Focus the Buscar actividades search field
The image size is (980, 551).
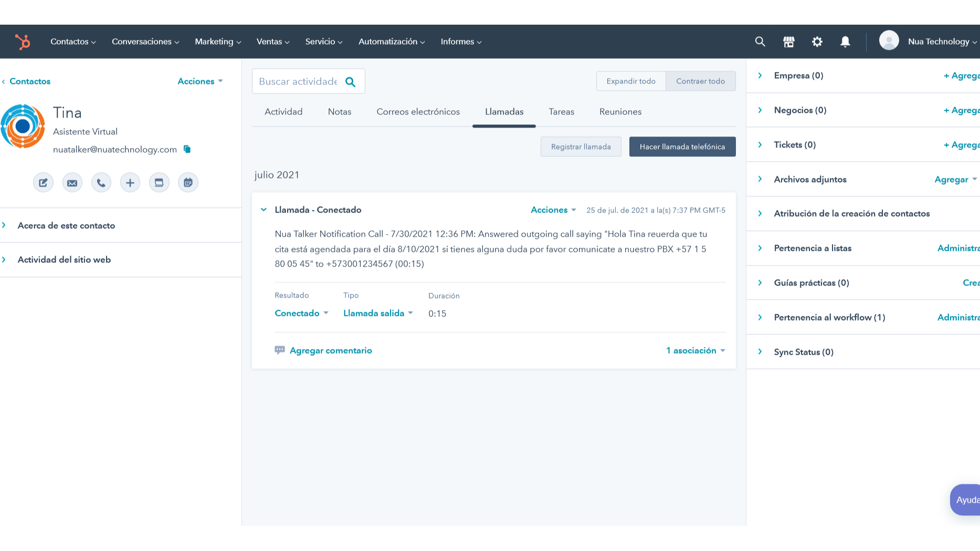pos(298,81)
